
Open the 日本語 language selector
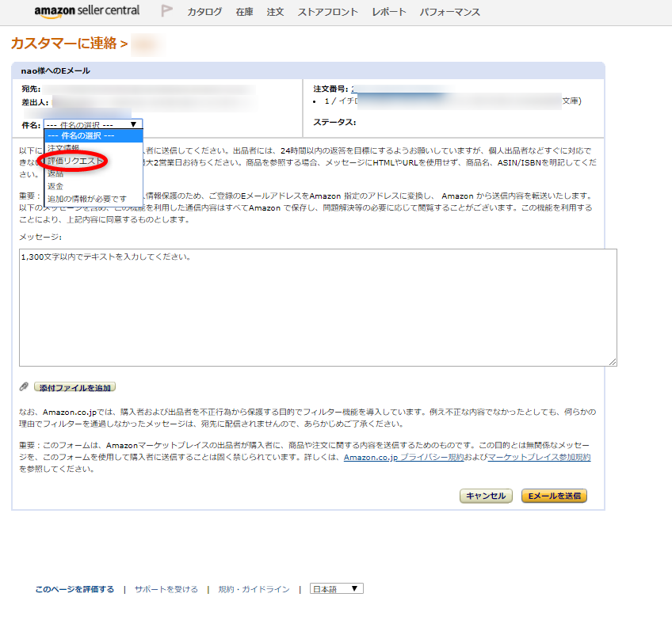tap(336, 589)
